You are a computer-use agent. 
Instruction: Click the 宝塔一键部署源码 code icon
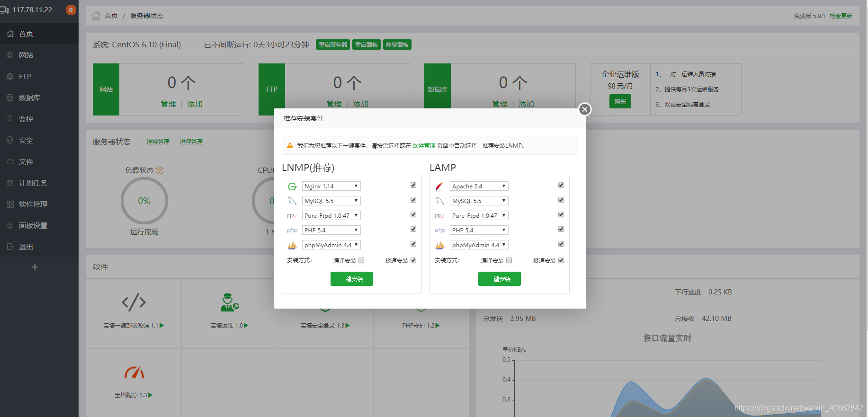pos(134,302)
